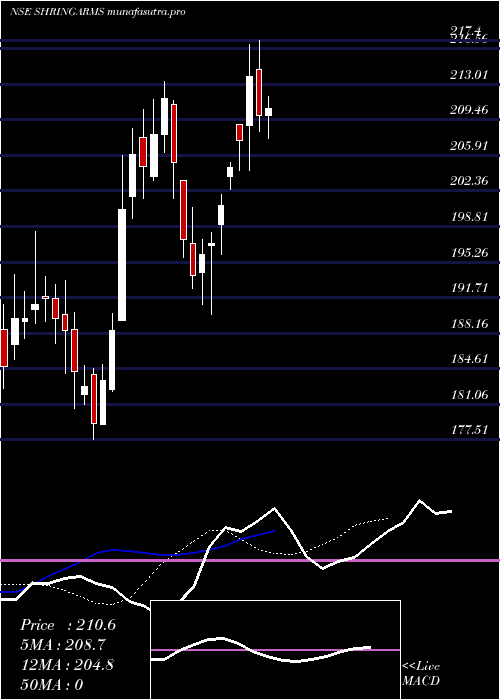The height and width of the screenshot is (700, 500).
Task: Click the 209.46 price axis label
Action: click(469, 109)
